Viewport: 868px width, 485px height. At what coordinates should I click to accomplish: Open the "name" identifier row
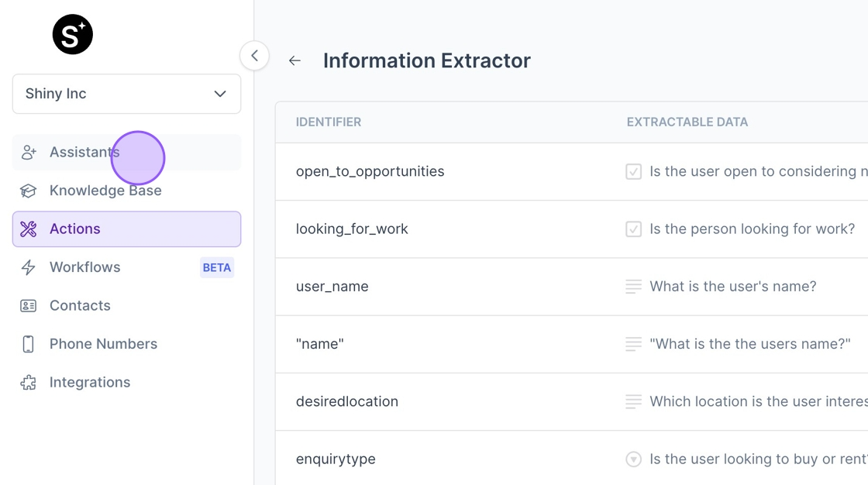pyautogui.click(x=571, y=344)
